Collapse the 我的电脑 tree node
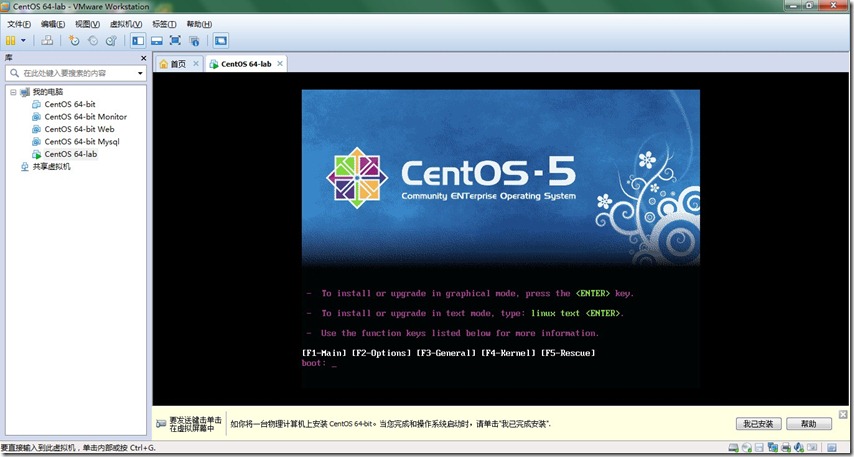The image size is (854, 457). [x=13, y=92]
